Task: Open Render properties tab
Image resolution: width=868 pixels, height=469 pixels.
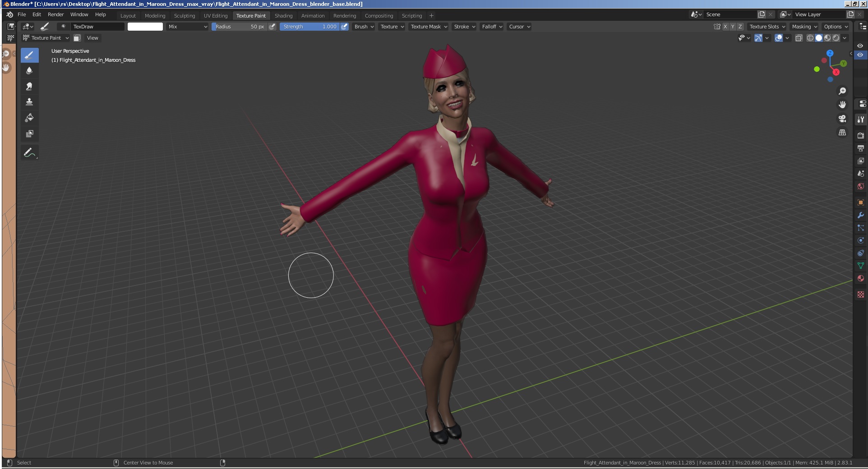Action: 861,135
